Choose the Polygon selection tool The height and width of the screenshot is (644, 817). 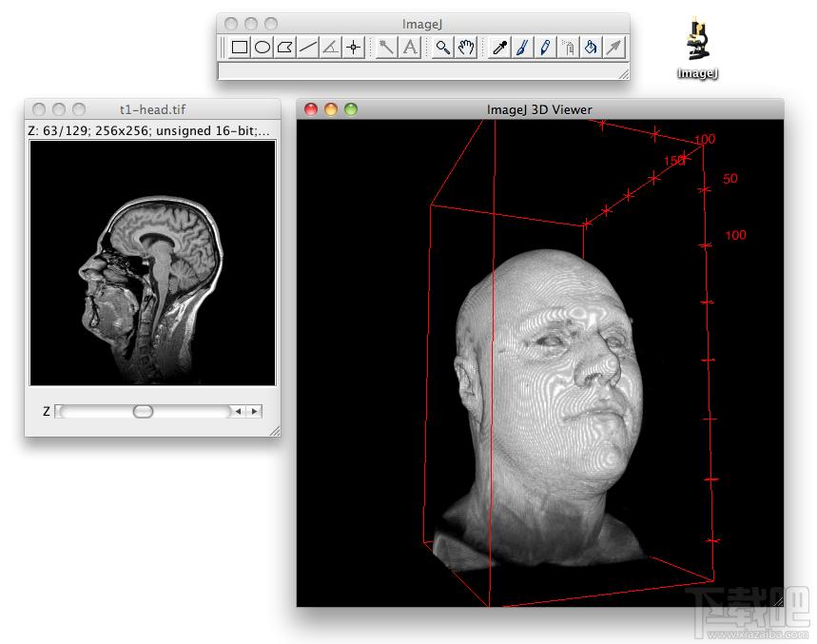(285, 47)
